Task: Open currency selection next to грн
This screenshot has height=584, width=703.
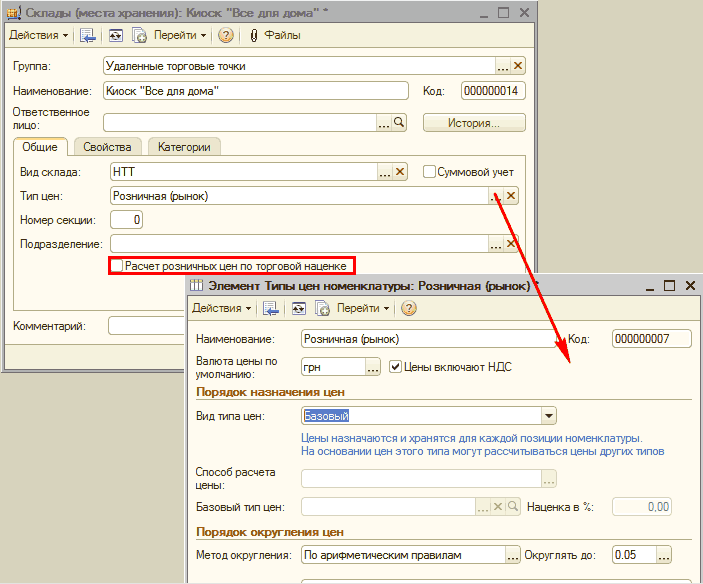Action: pyautogui.click(x=373, y=368)
